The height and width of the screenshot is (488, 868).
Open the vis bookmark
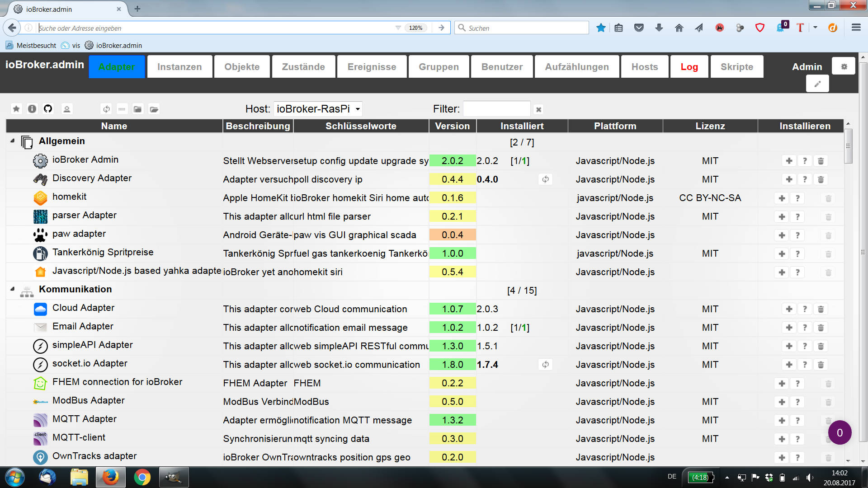(x=71, y=45)
